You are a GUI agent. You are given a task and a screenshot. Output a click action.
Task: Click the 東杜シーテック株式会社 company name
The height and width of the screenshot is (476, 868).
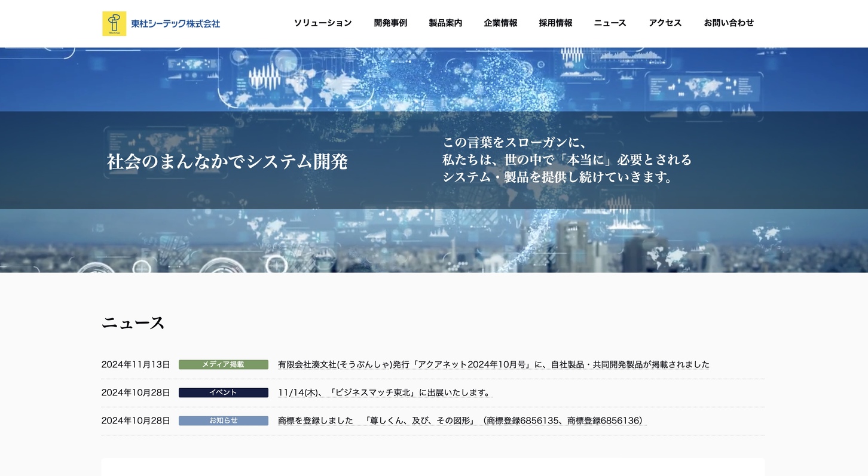176,24
